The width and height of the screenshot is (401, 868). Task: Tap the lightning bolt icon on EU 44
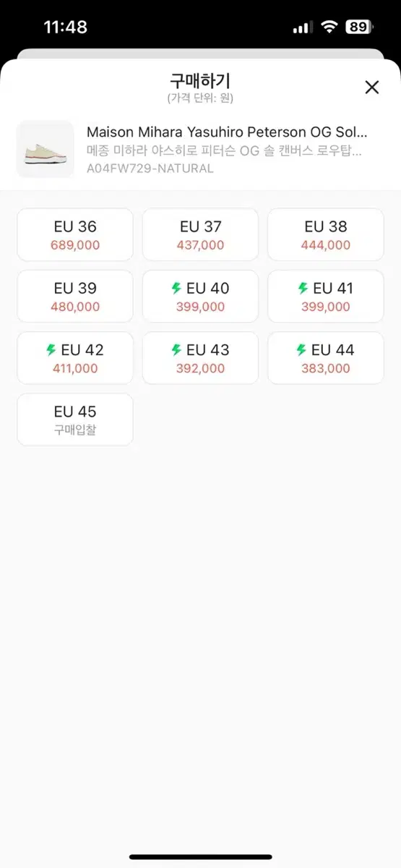point(301,350)
